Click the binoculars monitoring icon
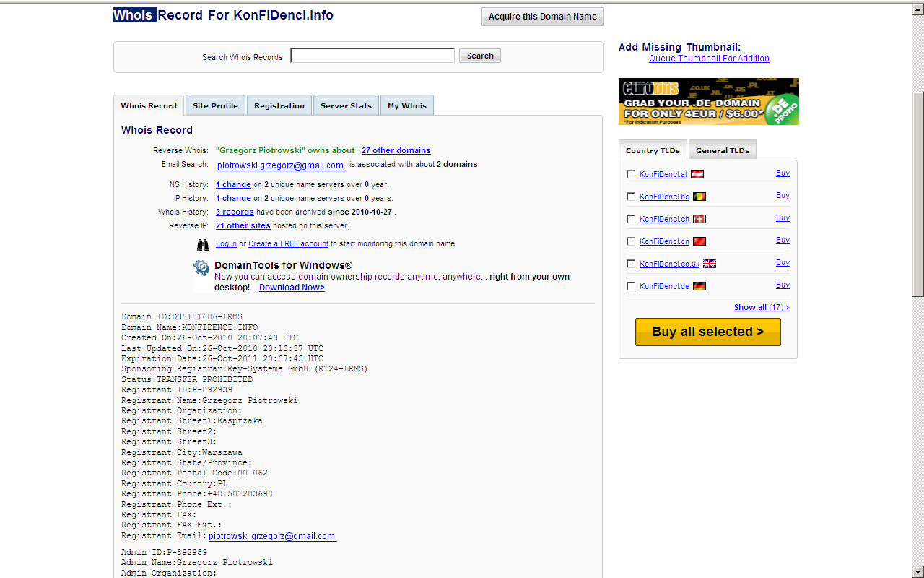 coord(203,245)
